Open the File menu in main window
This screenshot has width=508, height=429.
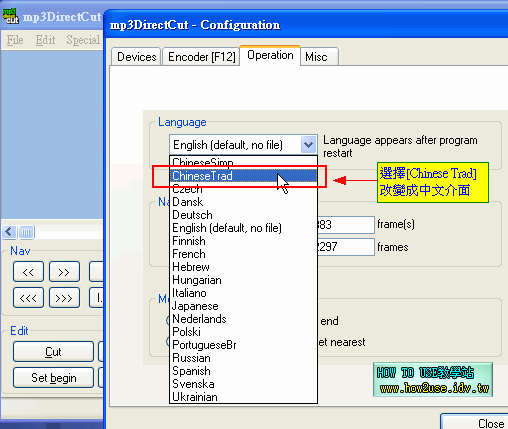pos(15,40)
